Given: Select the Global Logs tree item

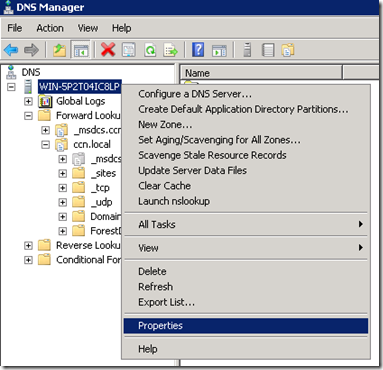Looking at the screenshot, I should click(80, 101).
